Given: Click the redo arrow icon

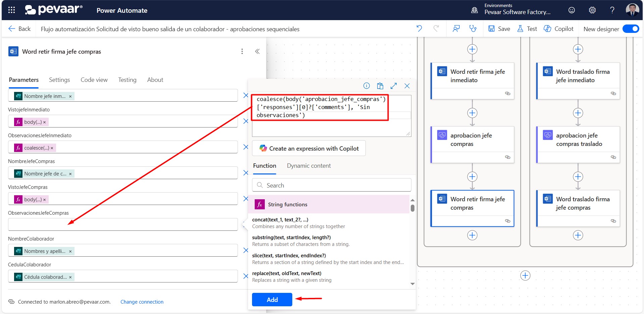Looking at the screenshot, I should [x=436, y=29].
